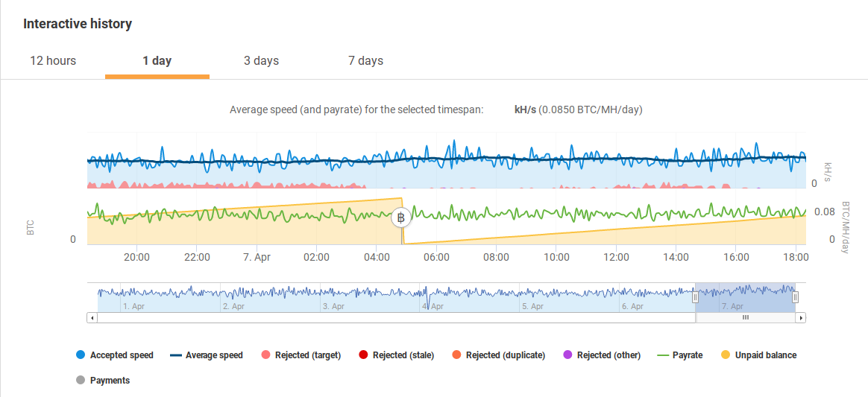Toggle the Unpaid balance legend item
868x397 pixels.
pos(758,355)
